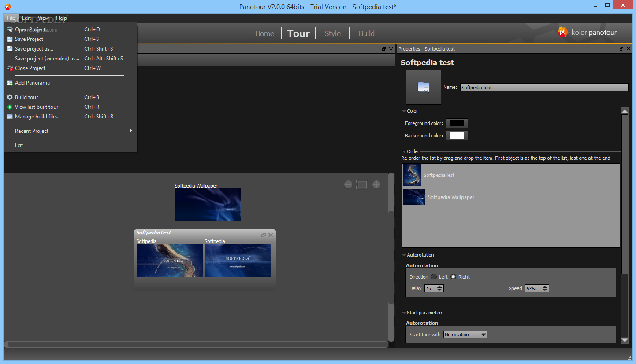Fit tour map to view icon
Viewport: 636px width, 364px height.
point(362,184)
